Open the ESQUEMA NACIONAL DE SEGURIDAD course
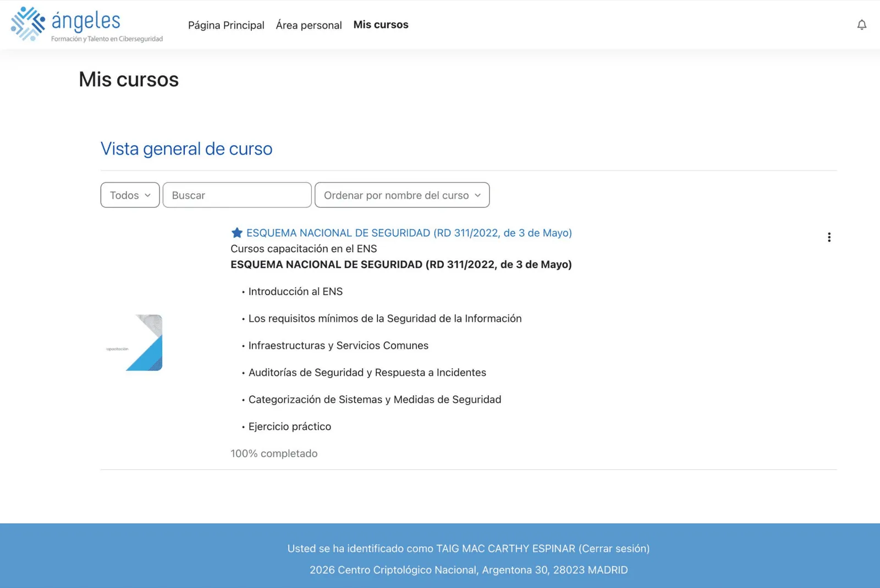 click(x=409, y=232)
